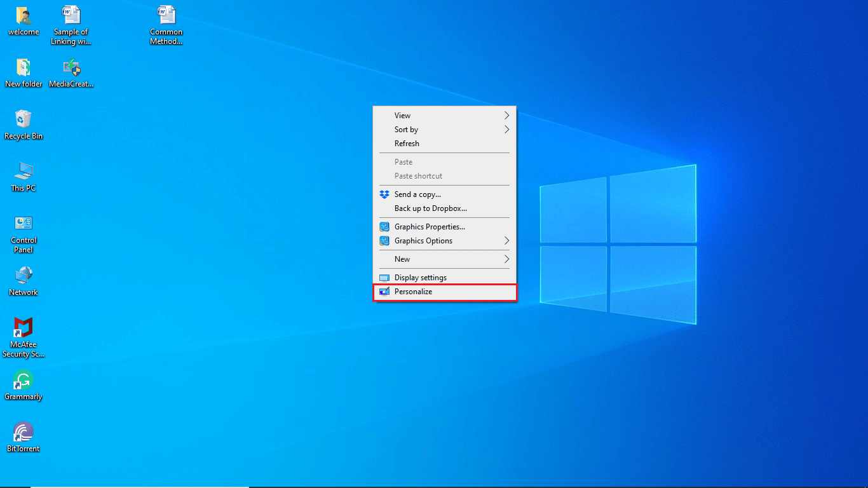Screen dimensions: 868x488
Task: Open the Graphics Options submenu
Action: [445, 241]
